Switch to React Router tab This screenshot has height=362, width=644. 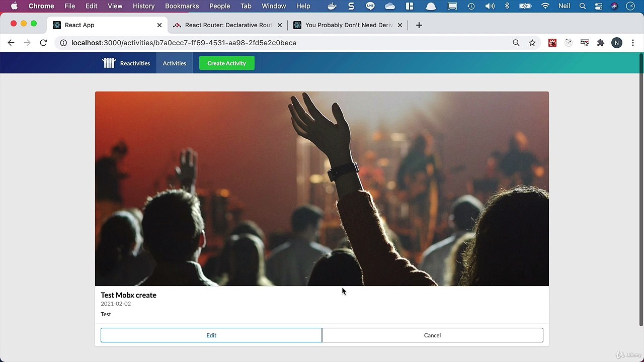pos(228,25)
